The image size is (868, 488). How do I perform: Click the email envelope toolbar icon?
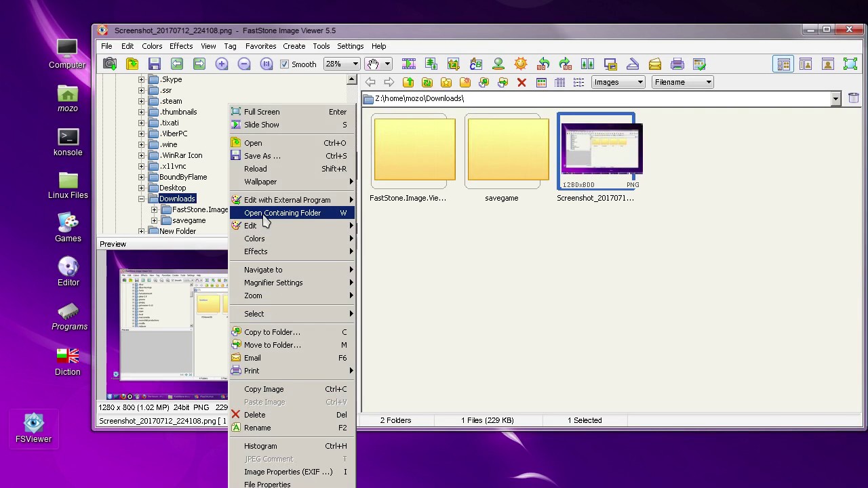coord(655,64)
